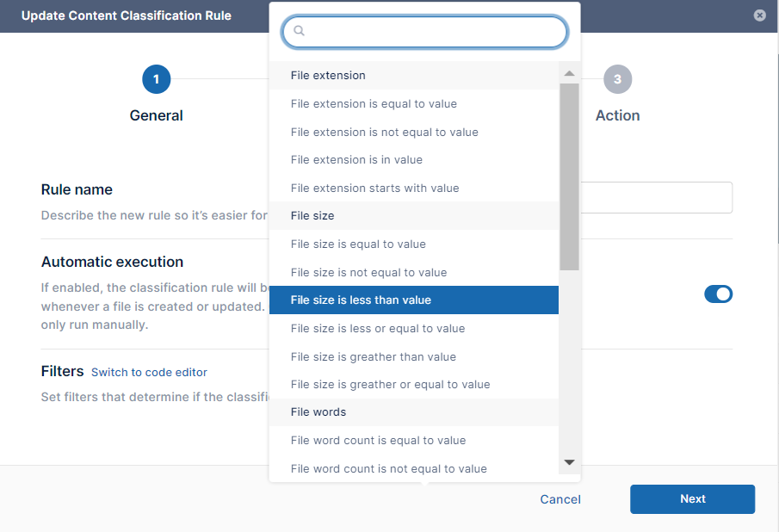Click the Switch to code editor link

click(x=149, y=372)
